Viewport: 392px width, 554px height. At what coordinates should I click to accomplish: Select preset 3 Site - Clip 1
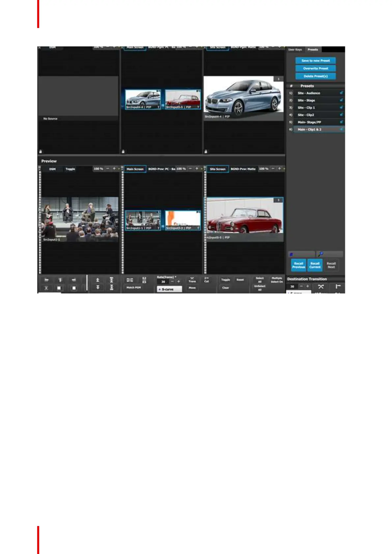pos(316,108)
